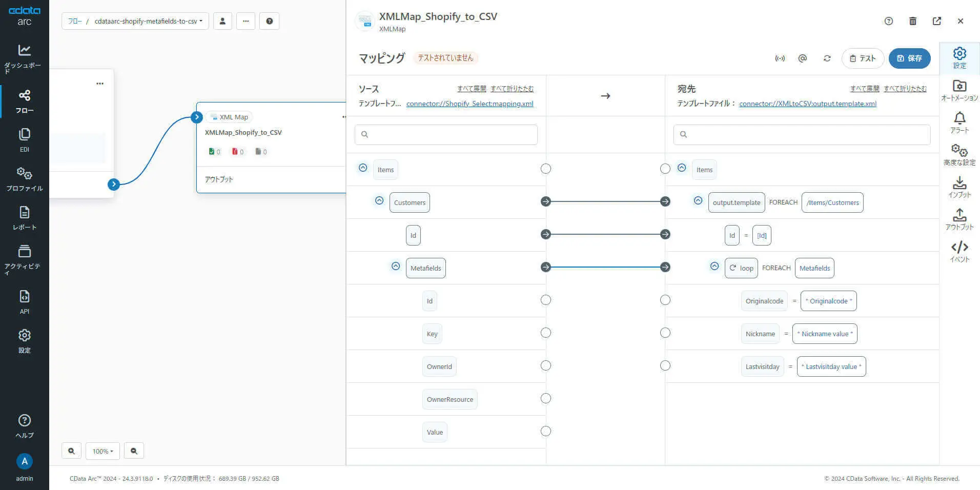Open the Dashboard icon in left sidebar
The height and width of the screenshot is (490, 980).
tap(24, 50)
